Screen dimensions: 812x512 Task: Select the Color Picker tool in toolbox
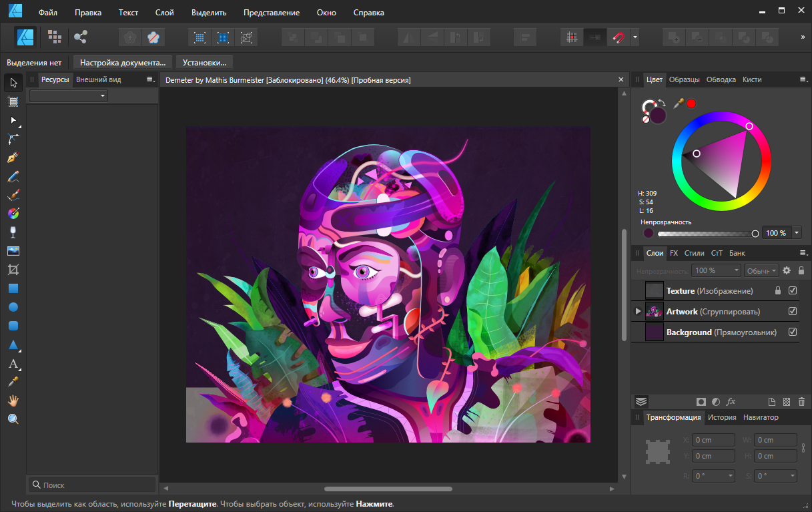13,382
